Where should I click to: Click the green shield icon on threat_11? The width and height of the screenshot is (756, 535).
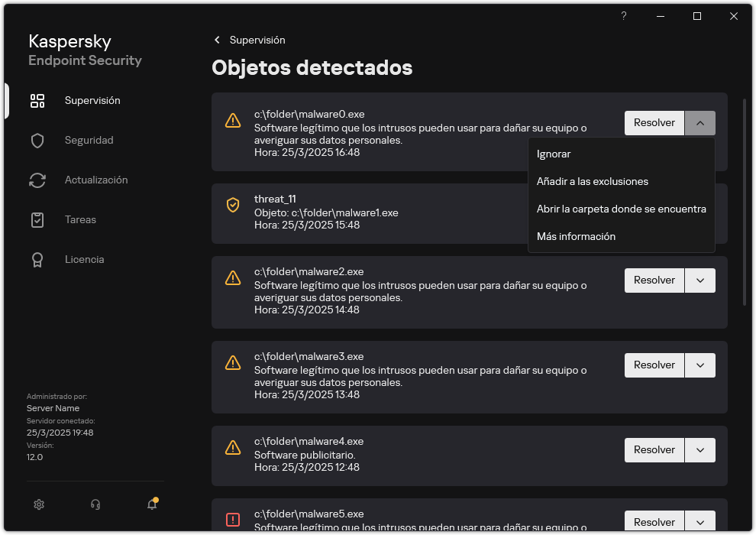[233, 205]
